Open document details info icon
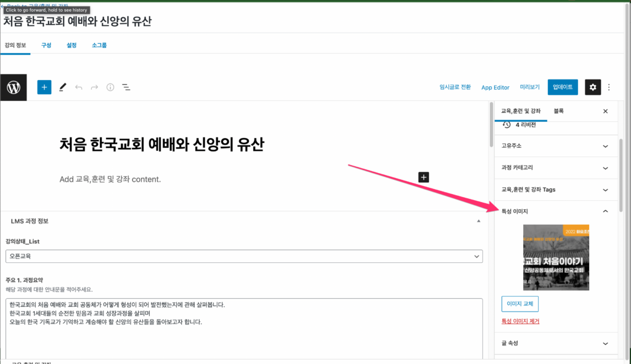Viewport: 631px width, 364px height. 110,87
